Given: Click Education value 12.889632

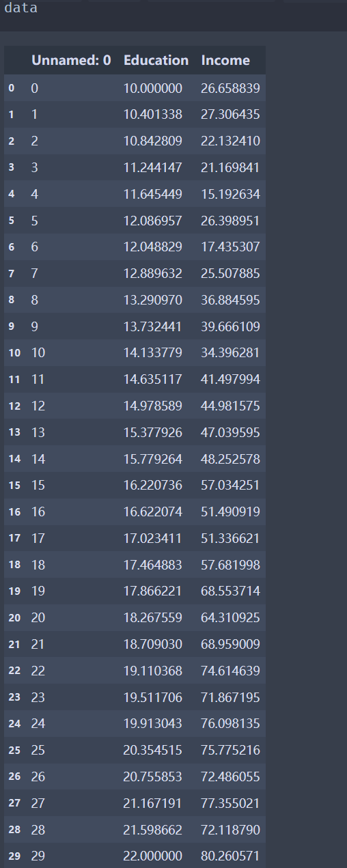Looking at the screenshot, I should click(153, 273).
